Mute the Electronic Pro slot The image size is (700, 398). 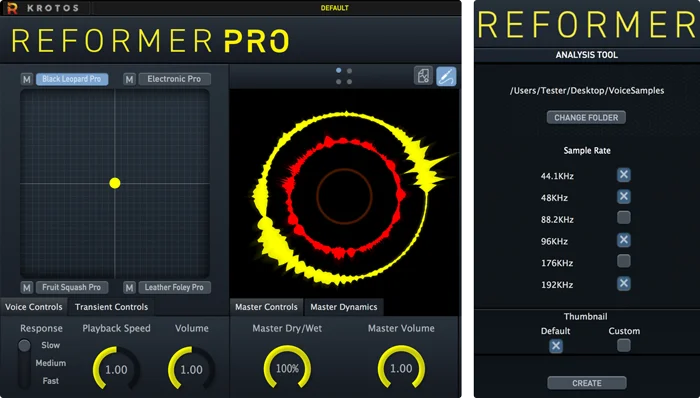129,79
